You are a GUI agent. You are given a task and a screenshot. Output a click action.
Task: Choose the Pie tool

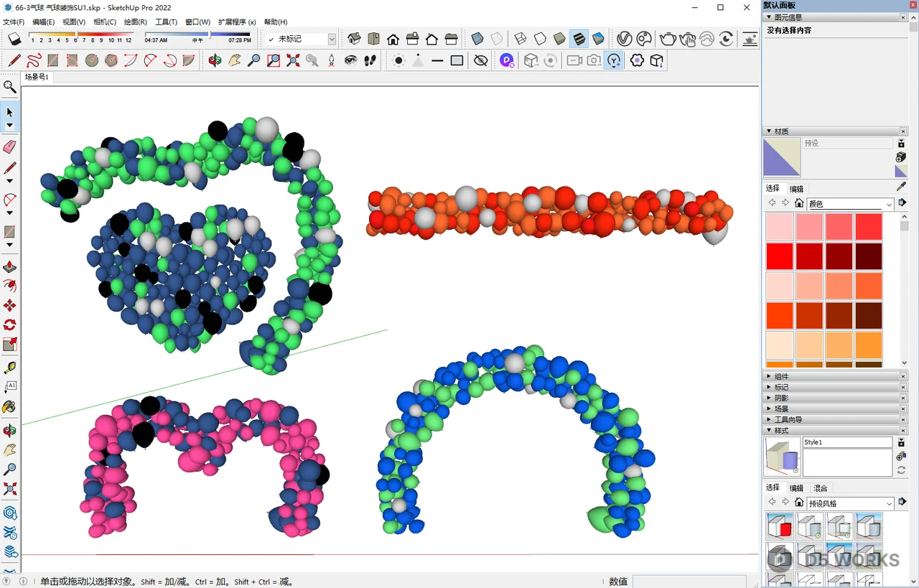coord(188,60)
